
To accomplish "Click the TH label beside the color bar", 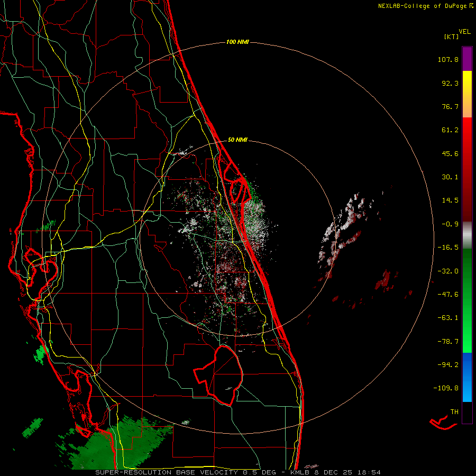I will point(454,412).
